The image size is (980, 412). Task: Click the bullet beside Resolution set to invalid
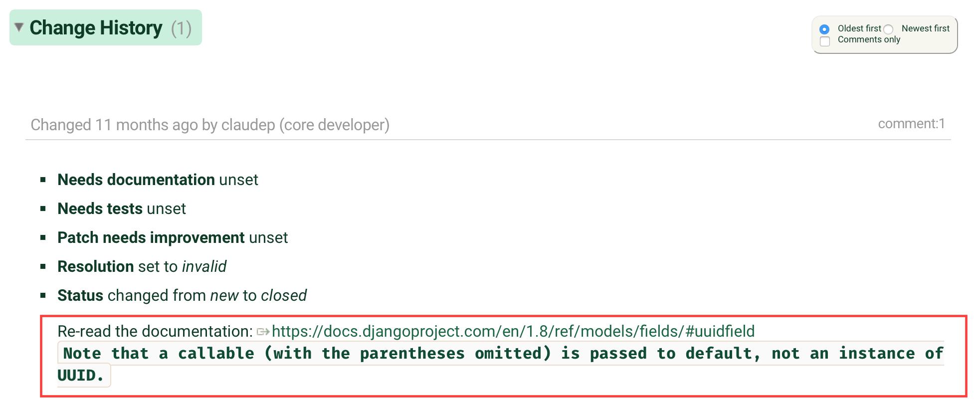(x=42, y=266)
